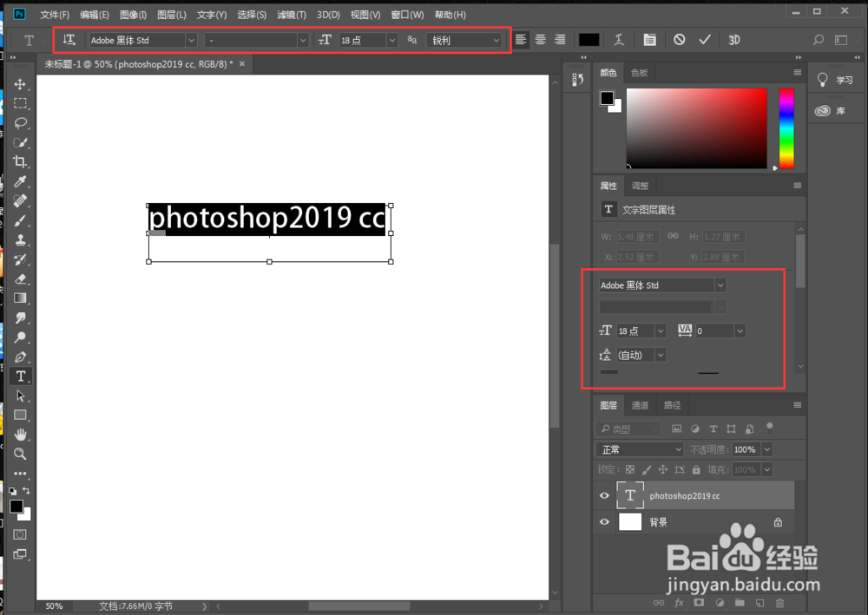Expand font family dropdown in Properties panel
The height and width of the screenshot is (615, 868).
click(720, 285)
